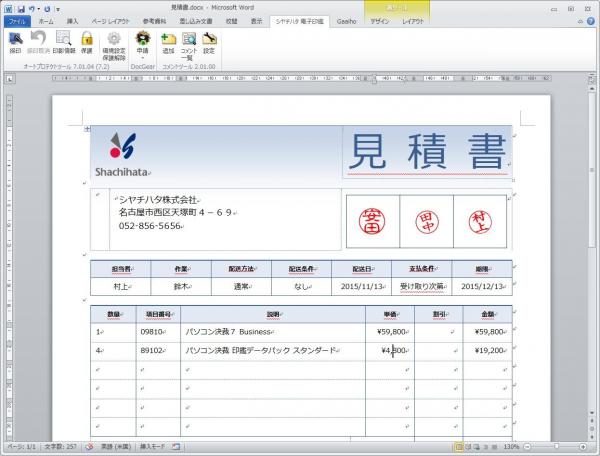Click the 村上 red seal stamp in document
The image size is (600, 456).
pyautogui.click(x=480, y=221)
